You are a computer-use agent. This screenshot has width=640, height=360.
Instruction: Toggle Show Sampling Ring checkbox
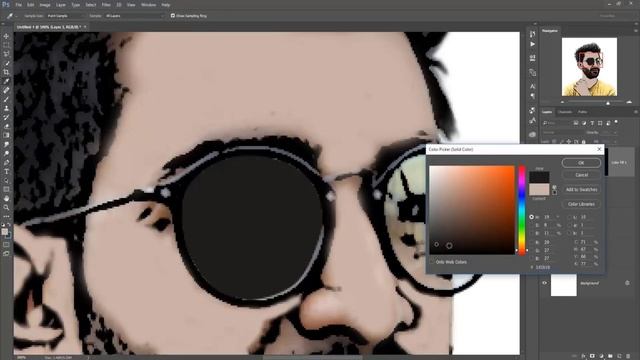click(x=173, y=16)
